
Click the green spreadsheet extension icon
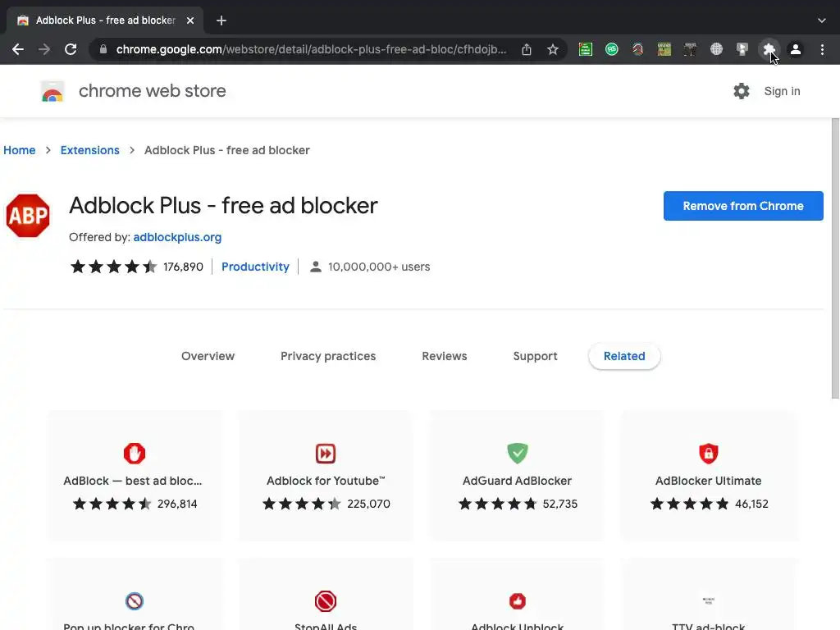tap(586, 49)
